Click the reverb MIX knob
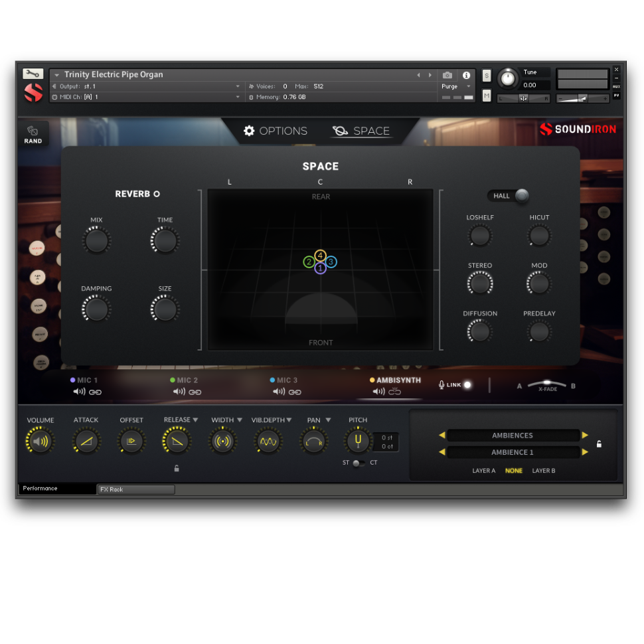The height and width of the screenshot is (644, 644). point(96,241)
